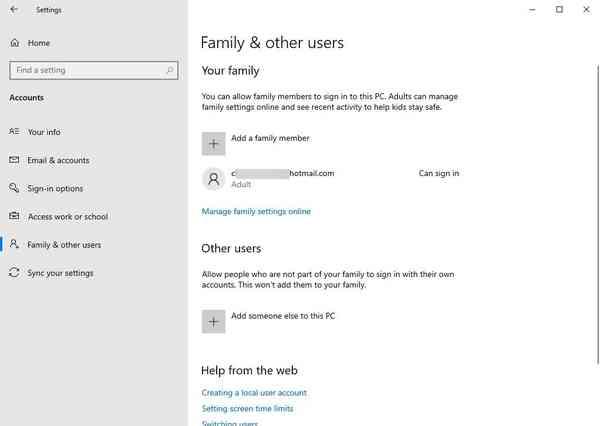
Task: Click the search magnifier icon
Action: [x=170, y=70]
